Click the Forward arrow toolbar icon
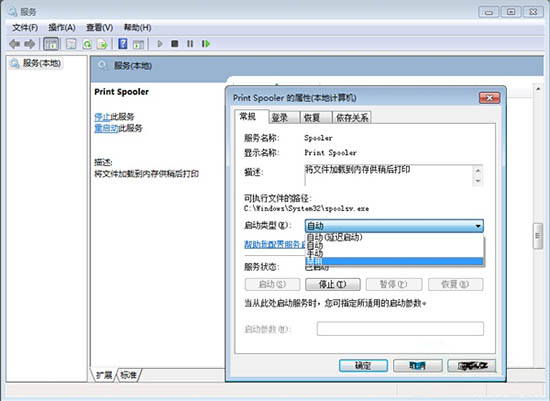The height and width of the screenshot is (401, 550). click(x=30, y=44)
